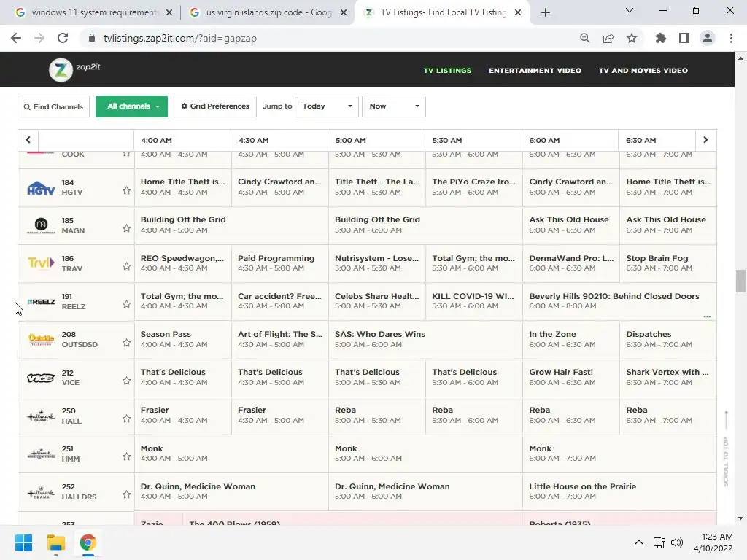The width and height of the screenshot is (747, 560).
Task: Open Windows Start menu
Action: point(23,542)
